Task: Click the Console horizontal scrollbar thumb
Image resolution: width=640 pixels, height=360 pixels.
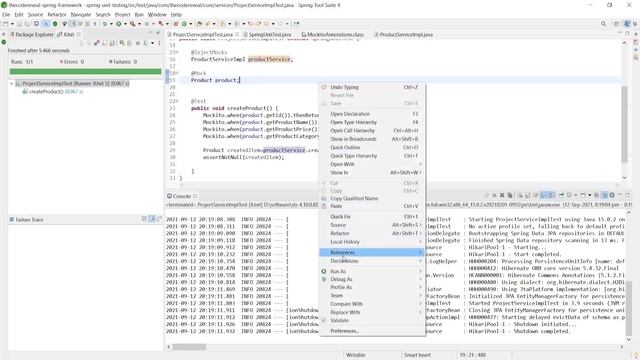Action: coord(189,347)
